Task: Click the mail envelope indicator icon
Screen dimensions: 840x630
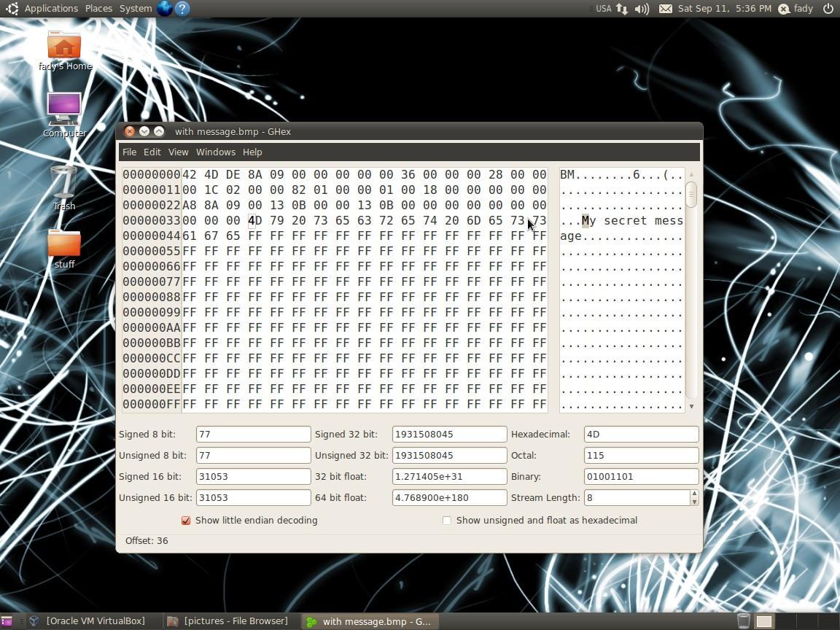Action: [665, 9]
